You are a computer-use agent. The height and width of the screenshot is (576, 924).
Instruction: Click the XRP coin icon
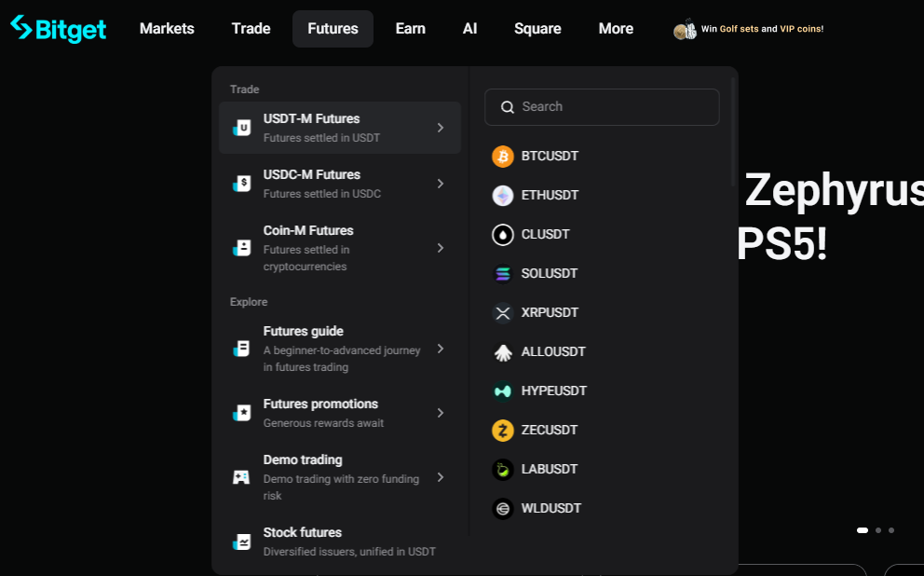pos(503,312)
